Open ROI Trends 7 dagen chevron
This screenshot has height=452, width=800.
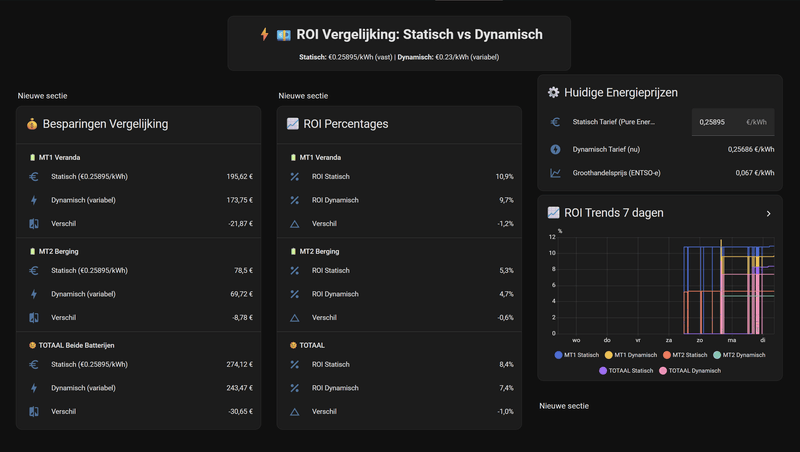tap(768, 213)
